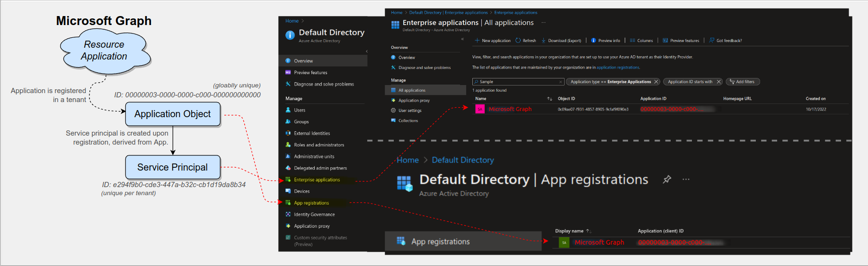Collapse the Default Directory side menu
868x266 pixels.
[367, 51]
